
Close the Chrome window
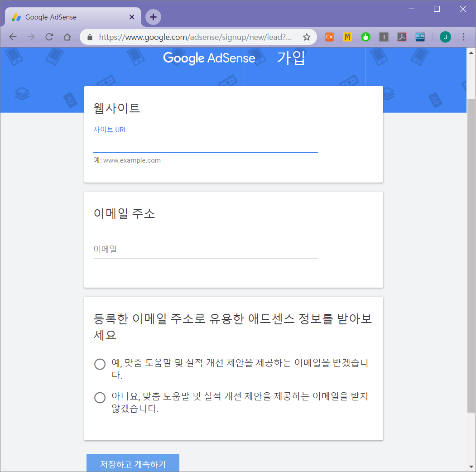coord(463,9)
